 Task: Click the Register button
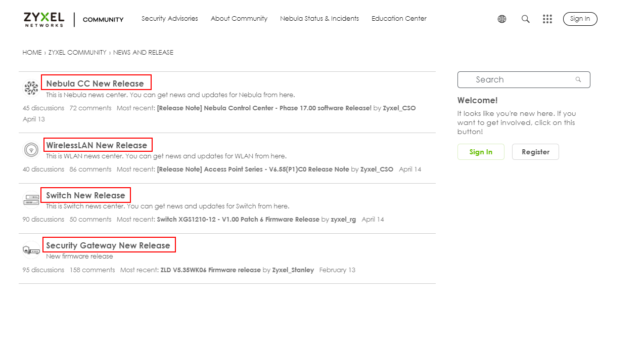[x=535, y=152]
